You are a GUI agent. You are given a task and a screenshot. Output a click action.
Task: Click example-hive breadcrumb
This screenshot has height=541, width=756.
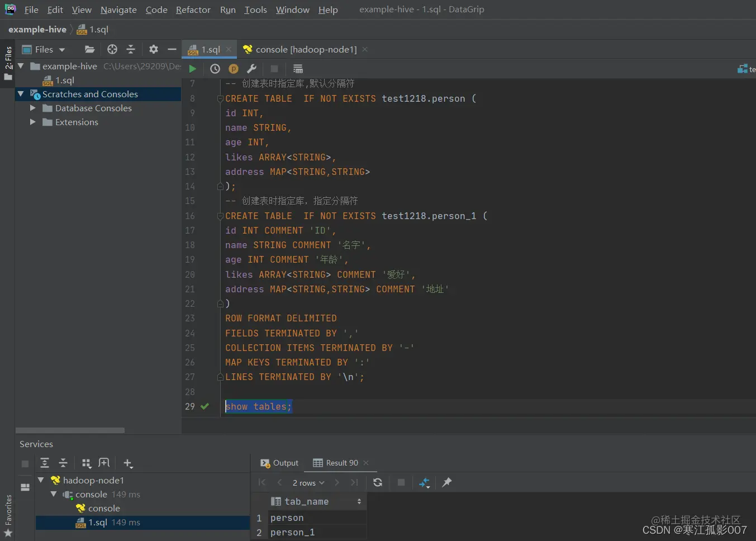[x=37, y=29]
